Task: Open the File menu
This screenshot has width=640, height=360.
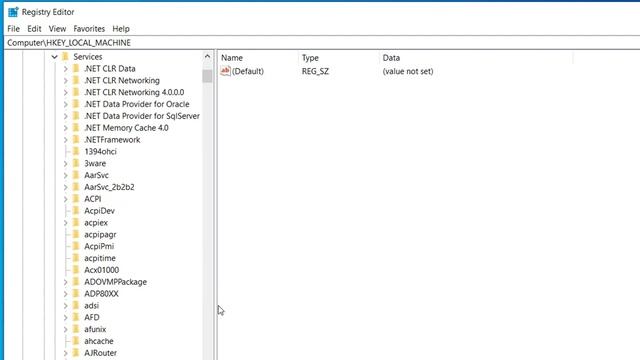Action: coord(13,29)
